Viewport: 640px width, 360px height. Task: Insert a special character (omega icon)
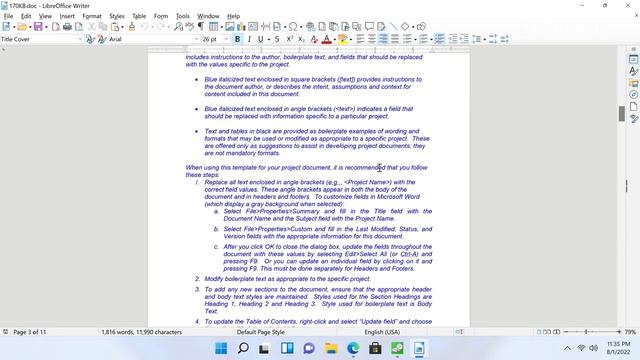pos(293,27)
